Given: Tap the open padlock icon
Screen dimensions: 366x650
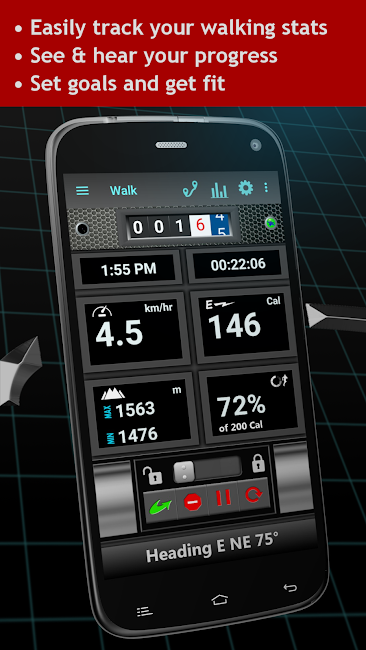Looking at the screenshot, I should coord(152,475).
